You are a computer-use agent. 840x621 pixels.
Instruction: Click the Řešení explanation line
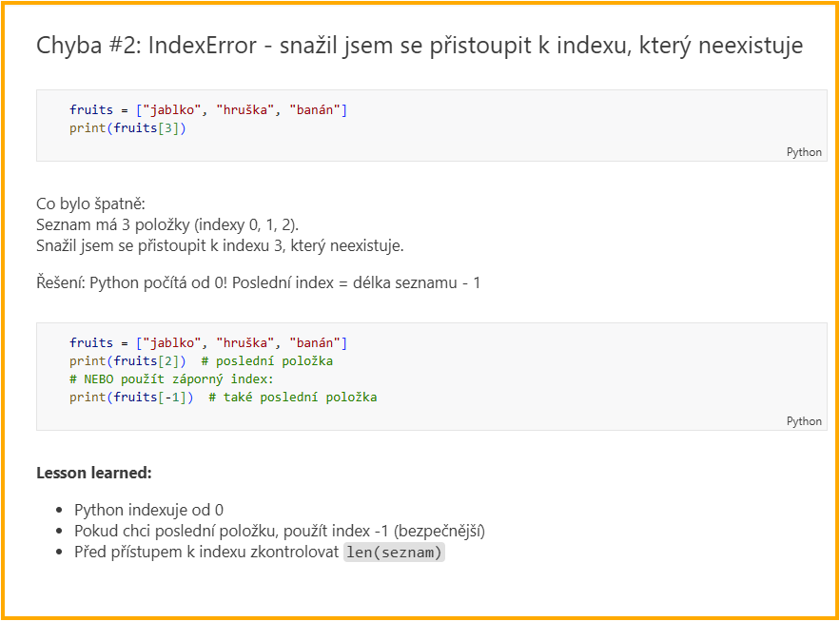257,281
